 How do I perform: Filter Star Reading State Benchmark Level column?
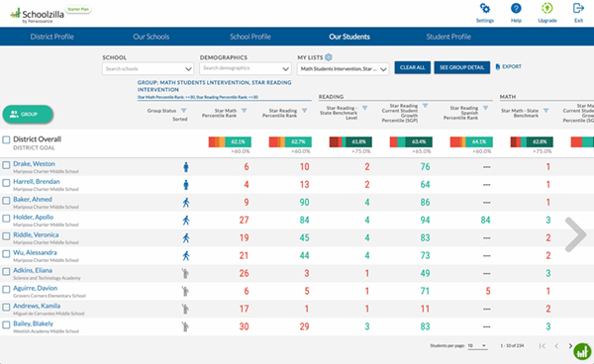pos(364,108)
